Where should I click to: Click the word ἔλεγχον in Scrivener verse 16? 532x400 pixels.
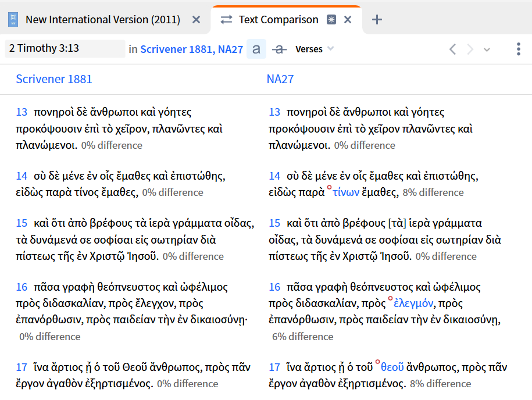point(155,303)
